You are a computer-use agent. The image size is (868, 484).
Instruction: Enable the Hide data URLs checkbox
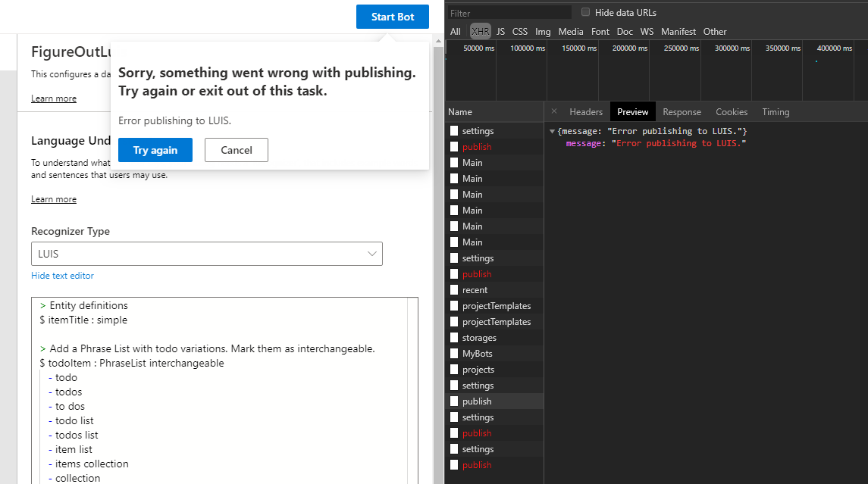point(584,11)
